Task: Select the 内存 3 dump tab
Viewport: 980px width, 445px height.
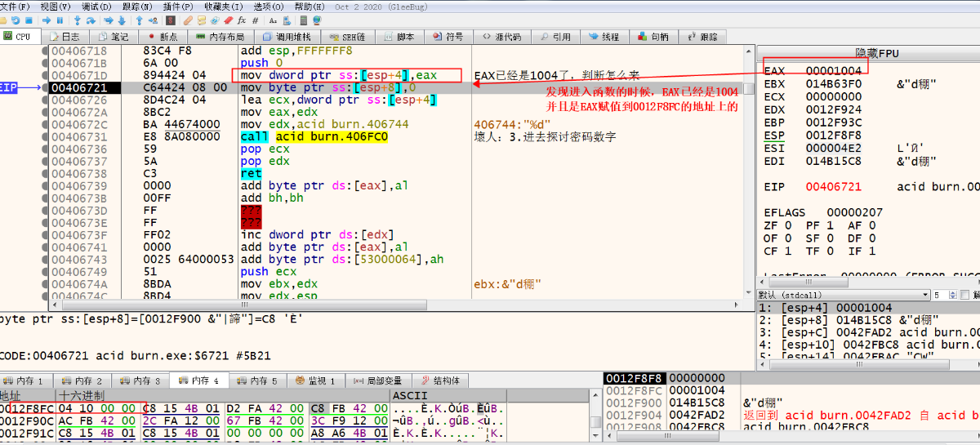Action: [x=140, y=380]
